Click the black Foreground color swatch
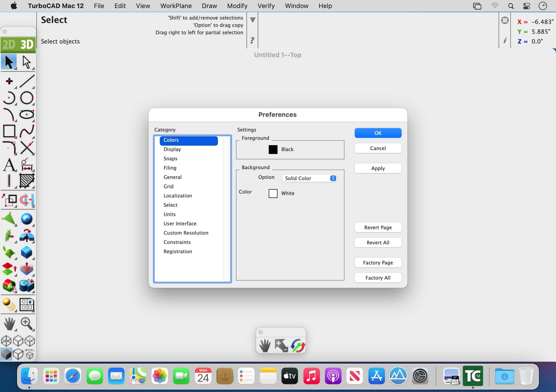556x392 pixels. 273,149
